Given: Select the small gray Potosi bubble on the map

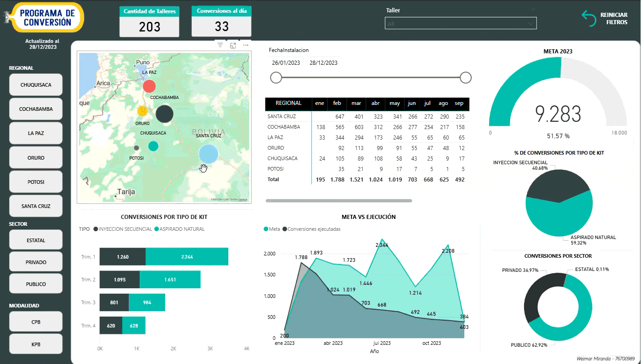Looking at the screenshot, I should tap(137, 148).
